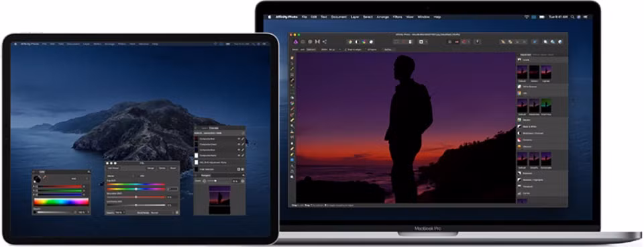Click the Luminosity Shift slider handle on iPad

(136, 205)
